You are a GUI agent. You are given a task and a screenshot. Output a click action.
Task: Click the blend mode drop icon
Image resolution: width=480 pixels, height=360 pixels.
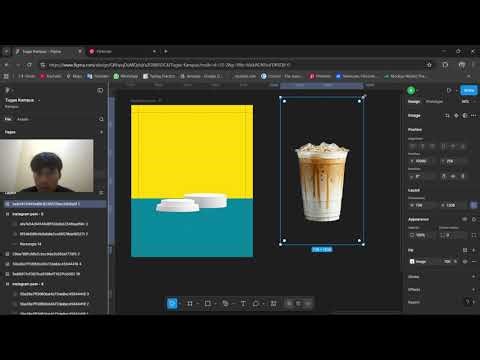pyautogui.click(x=474, y=219)
